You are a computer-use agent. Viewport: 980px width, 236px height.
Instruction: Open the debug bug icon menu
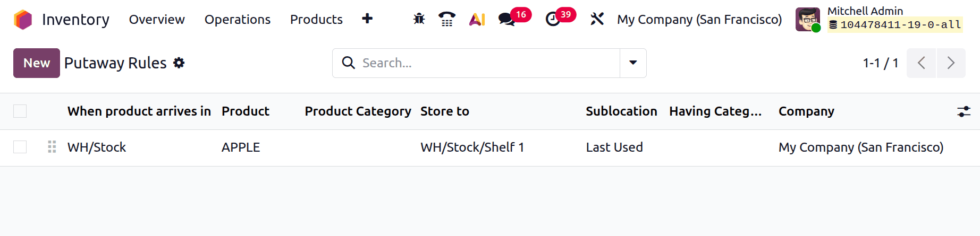[x=419, y=20]
